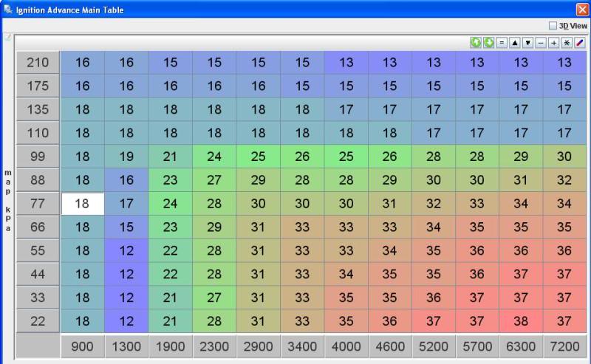591x364 pixels.
Task: Select the 2900 RPM column header
Action: [x=258, y=346]
